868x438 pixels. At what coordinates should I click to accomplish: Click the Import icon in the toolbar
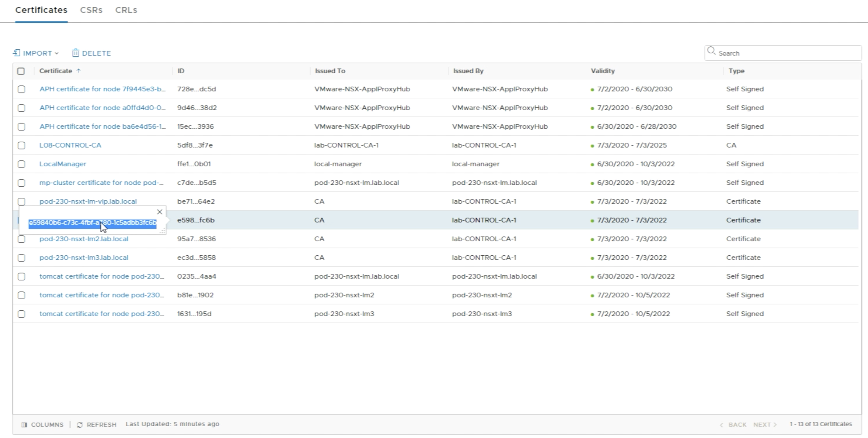click(17, 53)
